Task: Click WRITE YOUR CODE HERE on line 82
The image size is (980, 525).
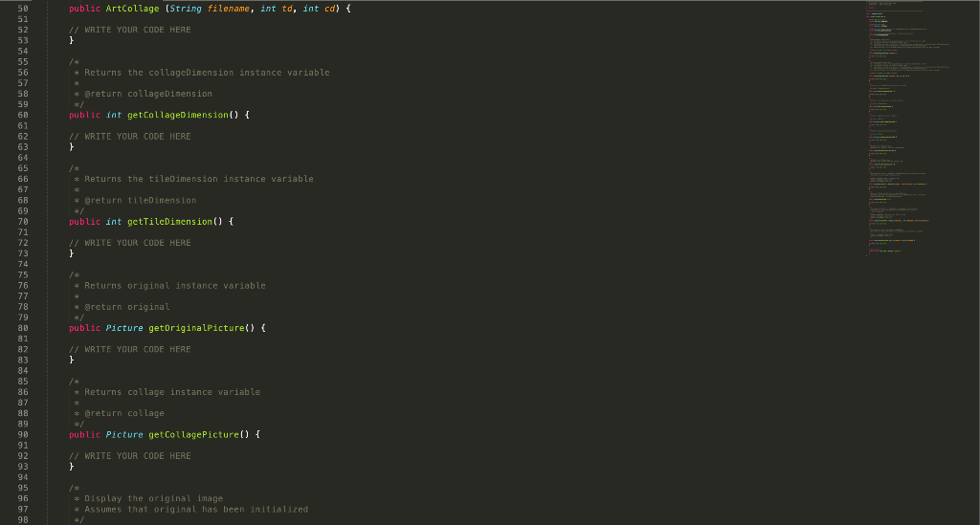Action: (130, 350)
